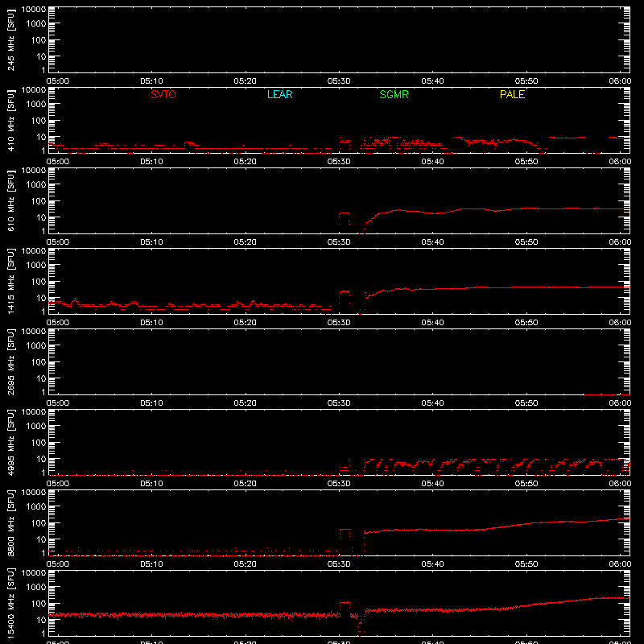Screen dimensions: 644x644
Task: Select the 410 MHz [SFU] axis label
Action: 11,120
